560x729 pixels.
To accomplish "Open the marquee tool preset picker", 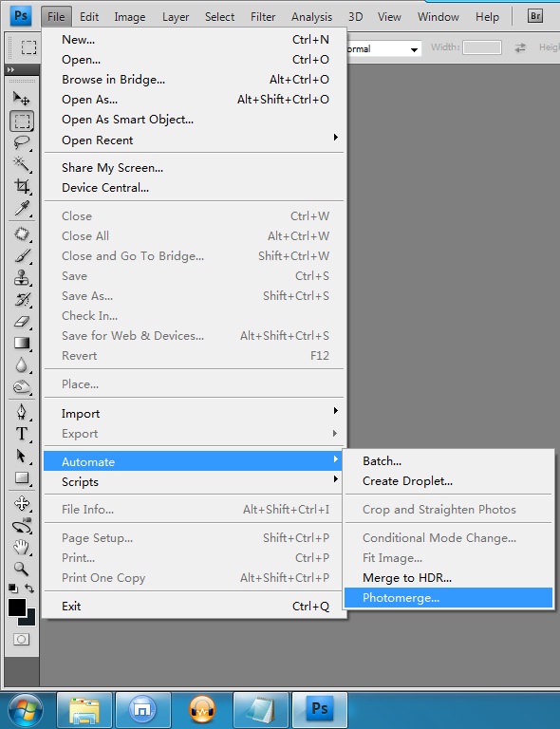I will click(x=28, y=47).
